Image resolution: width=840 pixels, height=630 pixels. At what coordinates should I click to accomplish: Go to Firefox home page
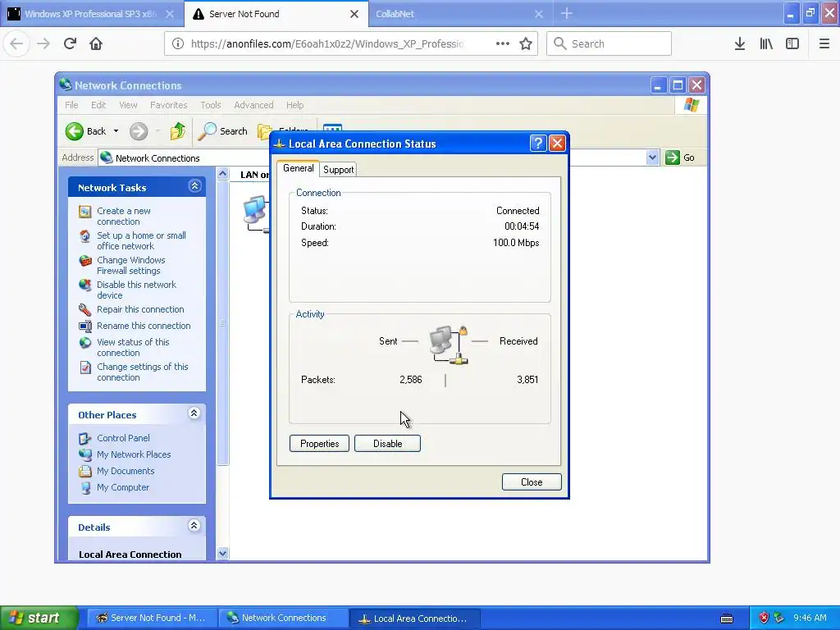[x=96, y=43]
